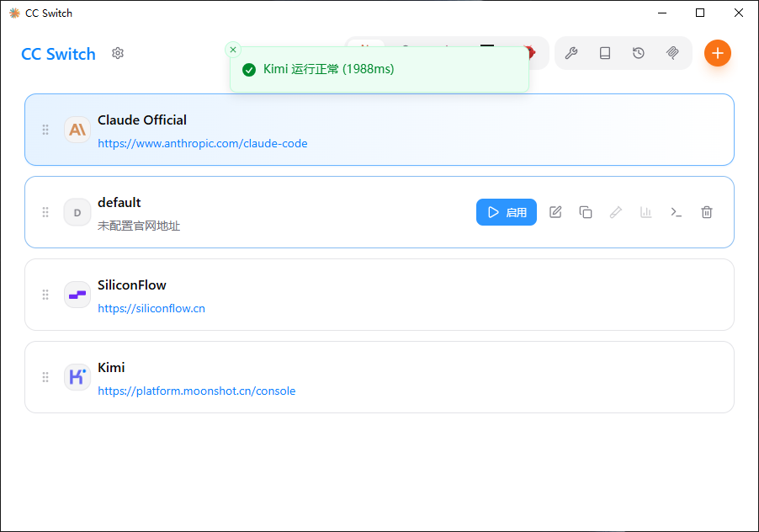This screenshot has width=759, height=532.
Task: View usage stats for default provider
Action: 645,212
